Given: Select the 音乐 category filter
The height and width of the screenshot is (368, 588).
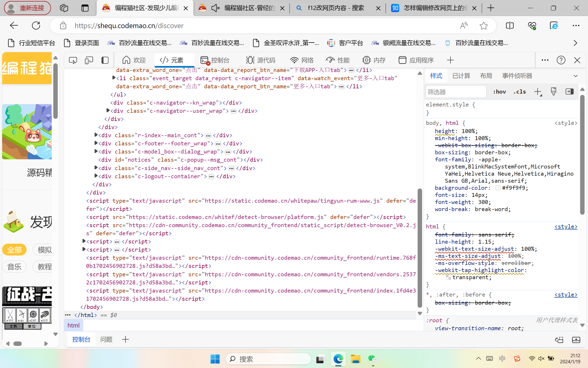Looking at the screenshot, I should [x=14, y=267].
